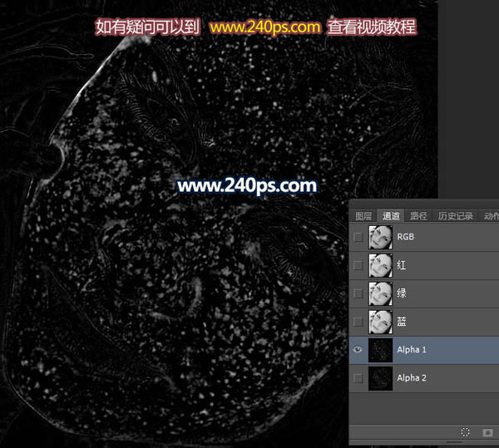Select the 通道 (Channels) tab
The width and height of the screenshot is (499, 448).
pyautogui.click(x=391, y=216)
